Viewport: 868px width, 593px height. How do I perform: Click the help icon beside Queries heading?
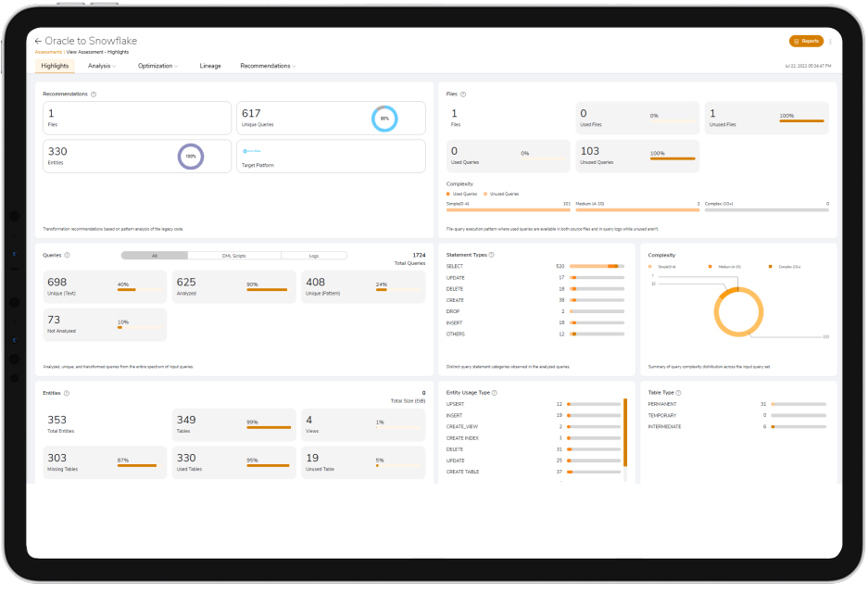[x=68, y=255]
